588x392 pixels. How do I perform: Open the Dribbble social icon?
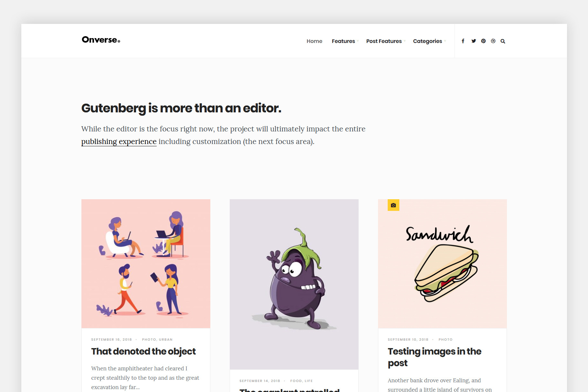[493, 41]
